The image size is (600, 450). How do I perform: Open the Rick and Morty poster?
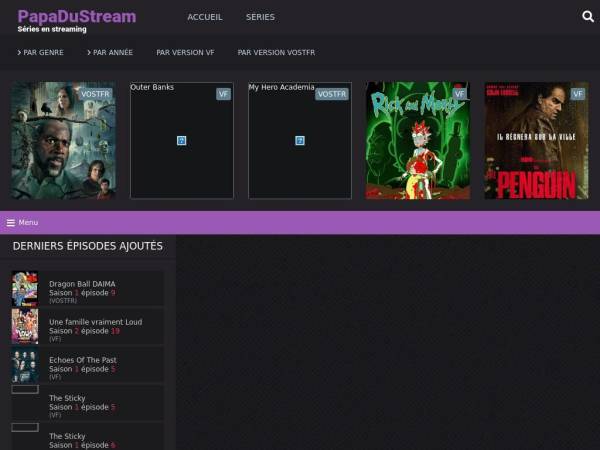click(417, 140)
